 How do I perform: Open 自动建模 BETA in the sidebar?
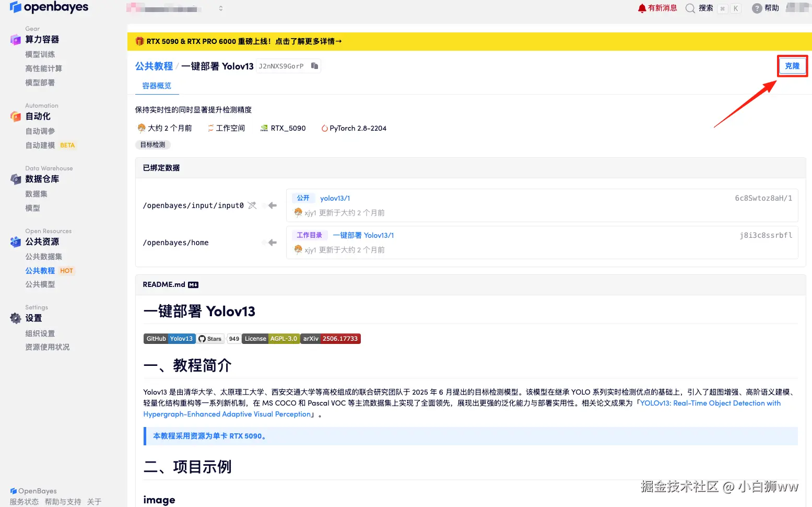pos(51,145)
